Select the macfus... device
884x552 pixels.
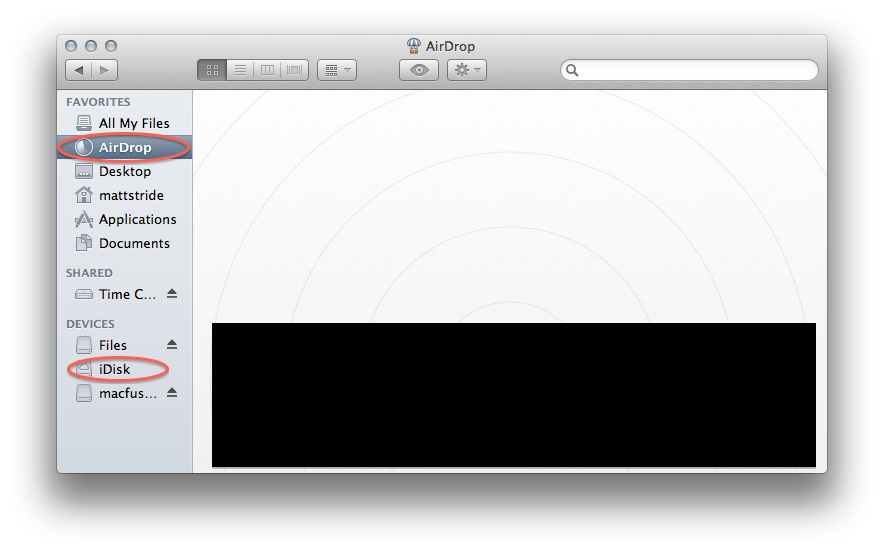click(125, 394)
